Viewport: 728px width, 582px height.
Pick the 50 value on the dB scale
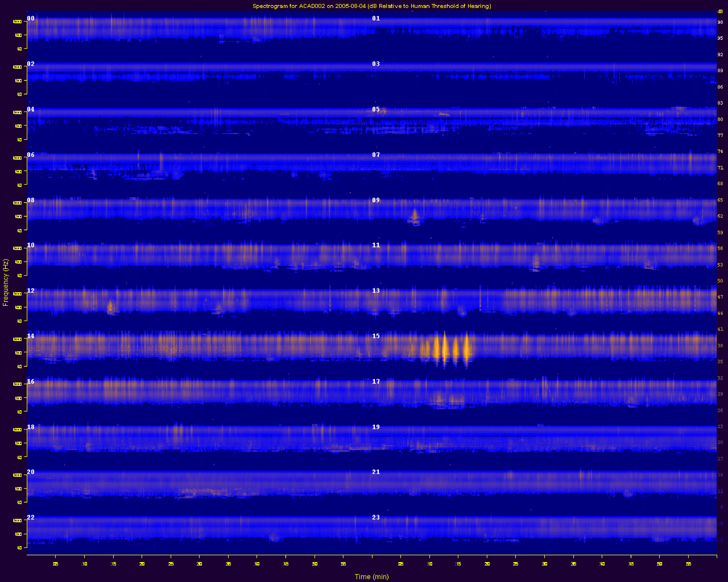720,281
